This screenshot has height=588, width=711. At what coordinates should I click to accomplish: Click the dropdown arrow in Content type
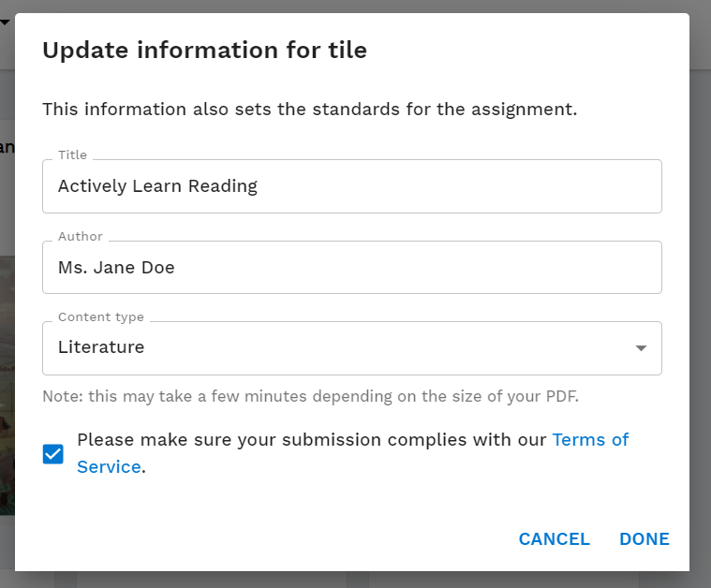pyautogui.click(x=641, y=348)
